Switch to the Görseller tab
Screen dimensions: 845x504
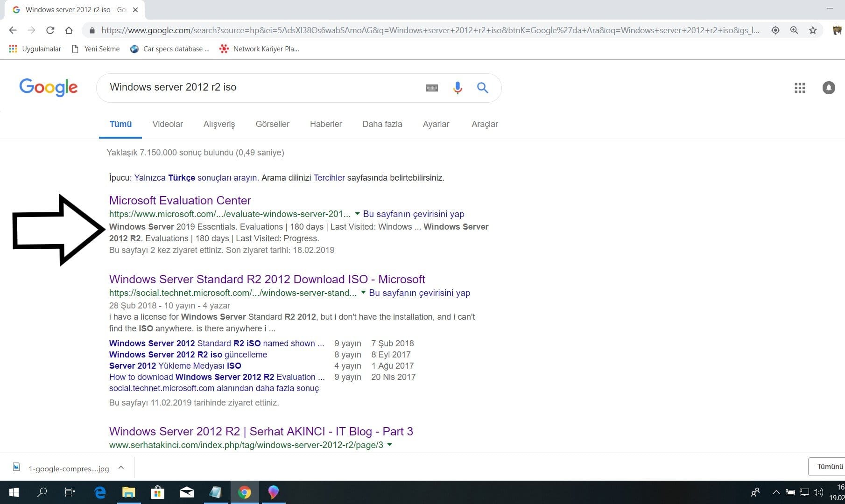point(273,124)
